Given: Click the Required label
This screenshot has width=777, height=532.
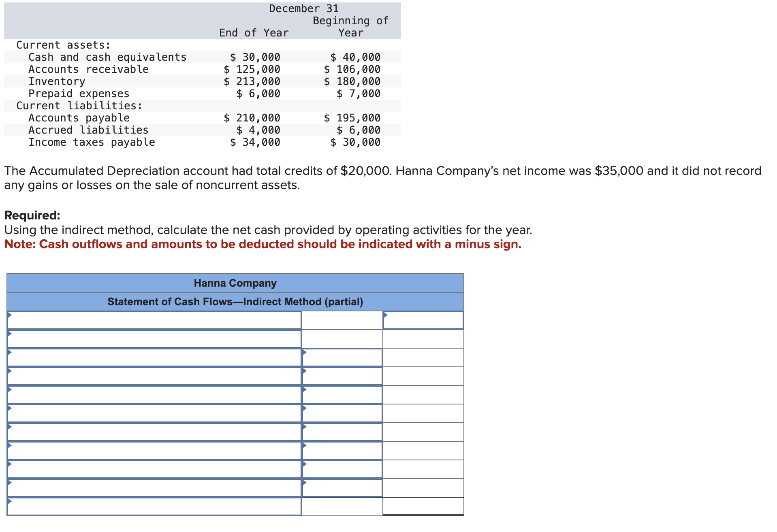Looking at the screenshot, I should [x=32, y=215].
